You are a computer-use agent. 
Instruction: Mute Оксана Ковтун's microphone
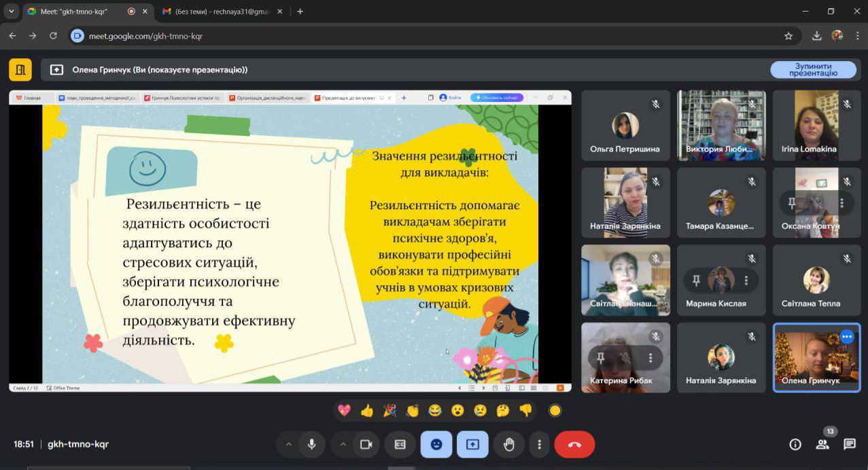click(x=817, y=202)
